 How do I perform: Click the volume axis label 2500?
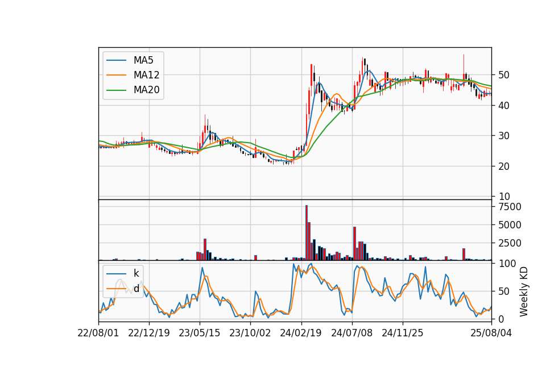[510, 243]
